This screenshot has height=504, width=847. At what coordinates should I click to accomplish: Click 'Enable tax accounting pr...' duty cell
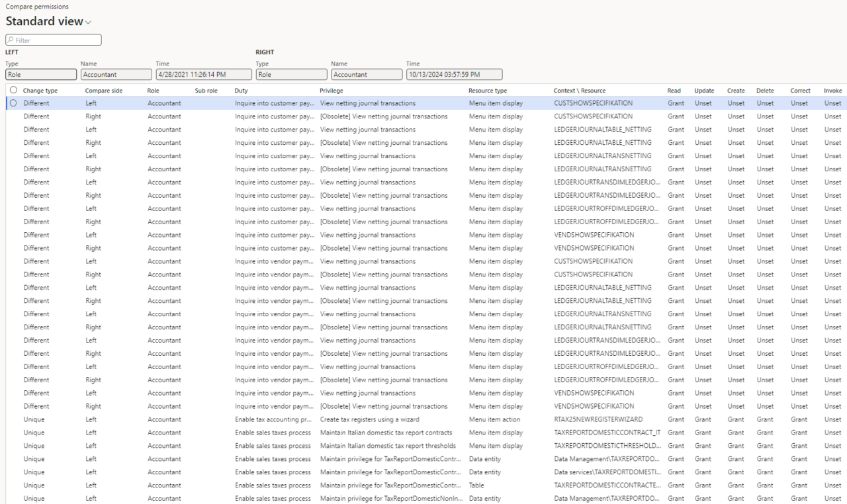273,419
